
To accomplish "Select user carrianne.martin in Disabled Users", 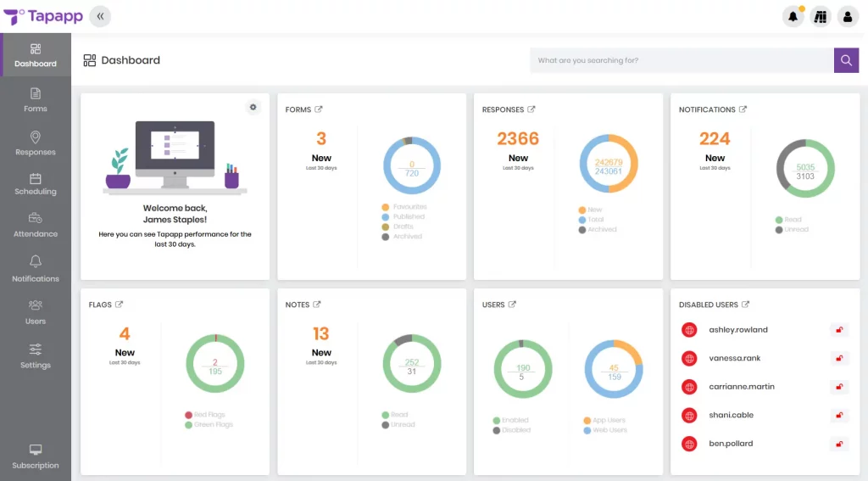I will (x=741, y=387).
